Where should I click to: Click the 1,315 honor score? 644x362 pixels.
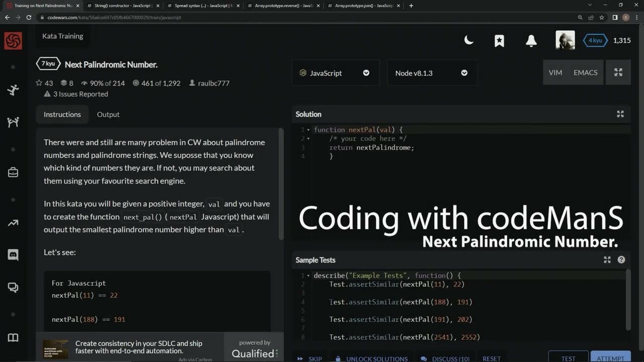(622, 40)
